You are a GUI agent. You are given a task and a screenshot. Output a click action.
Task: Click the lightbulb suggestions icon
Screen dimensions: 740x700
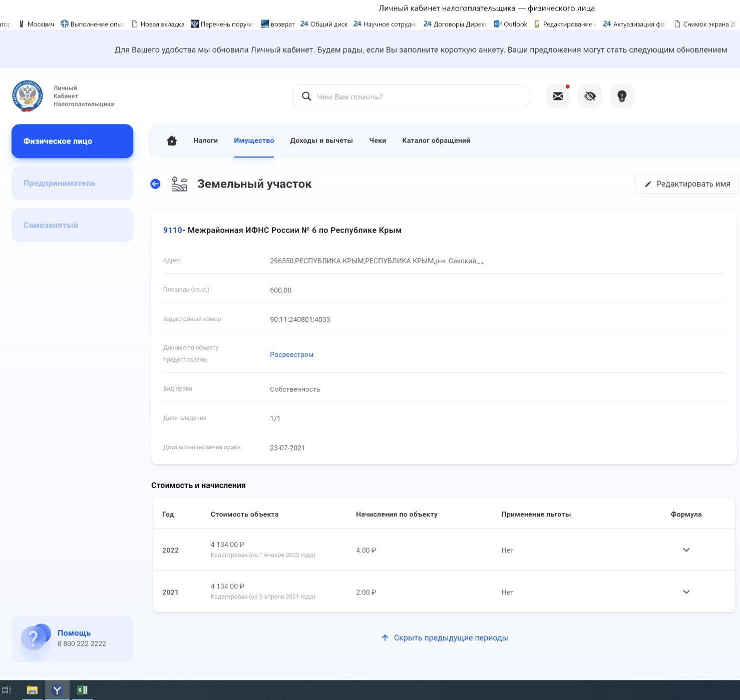pyautogui.click(x=622, y=96)
